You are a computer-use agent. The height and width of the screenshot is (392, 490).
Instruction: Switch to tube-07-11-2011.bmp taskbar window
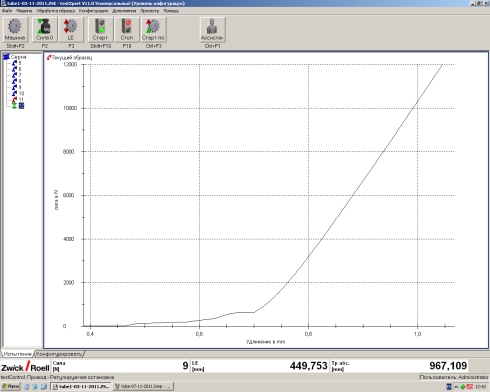(x=143, y=386)
